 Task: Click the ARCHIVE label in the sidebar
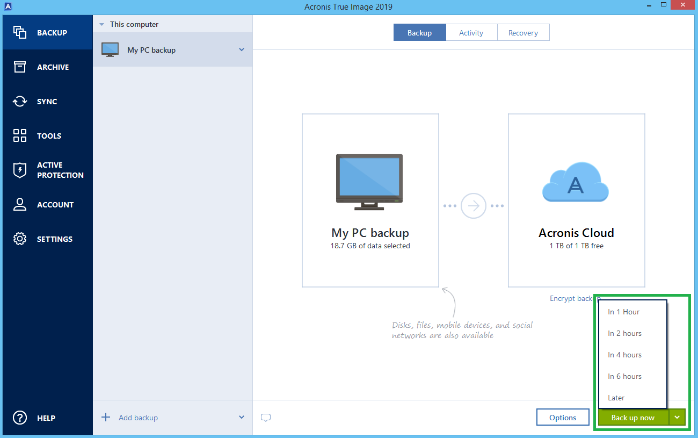pyautogui.click(x=53, y=67)
